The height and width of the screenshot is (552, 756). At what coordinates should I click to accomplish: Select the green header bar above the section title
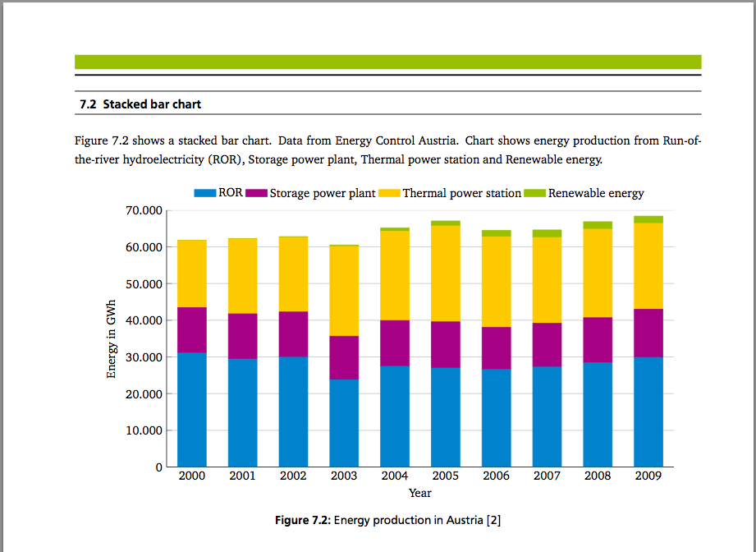[x=387, y=62]
